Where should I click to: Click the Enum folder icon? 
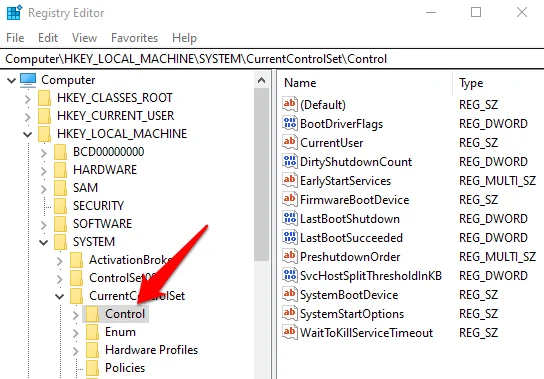(93, 332)
